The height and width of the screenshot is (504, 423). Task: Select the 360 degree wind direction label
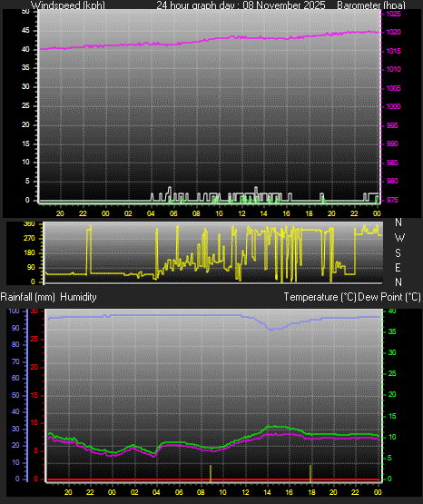(x=29, y=224)
